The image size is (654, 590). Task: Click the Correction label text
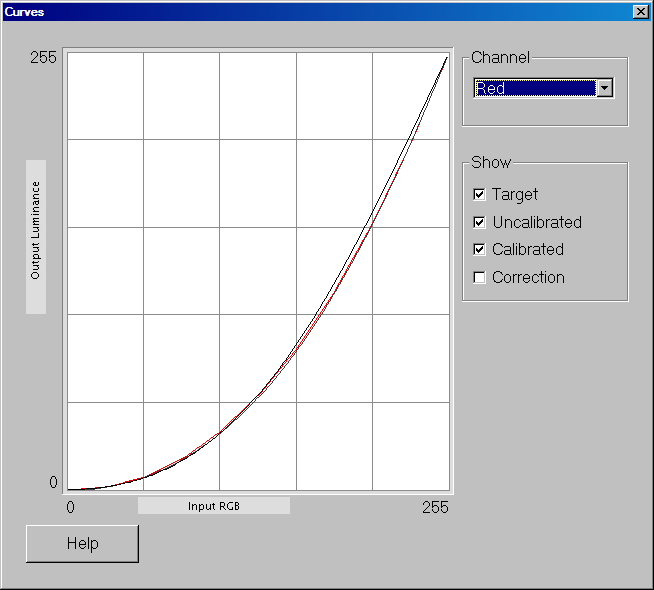528,277
